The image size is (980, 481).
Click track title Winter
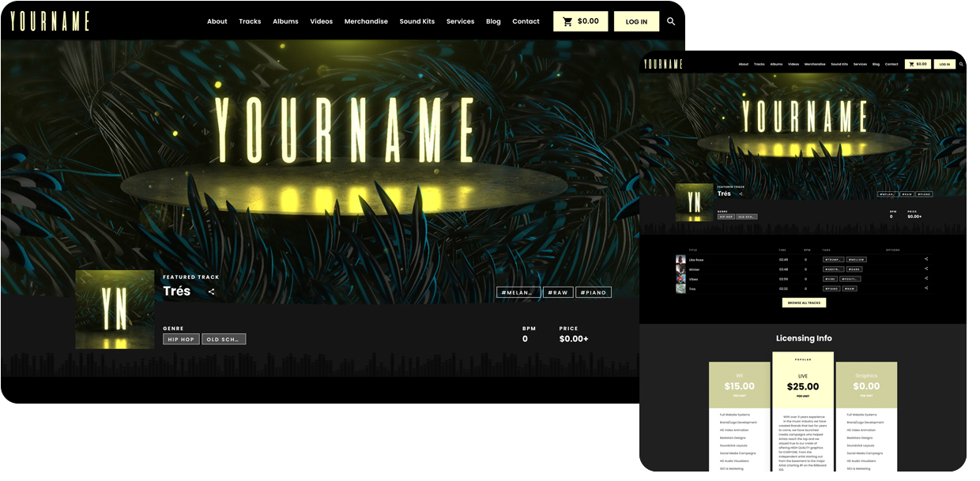694,269
